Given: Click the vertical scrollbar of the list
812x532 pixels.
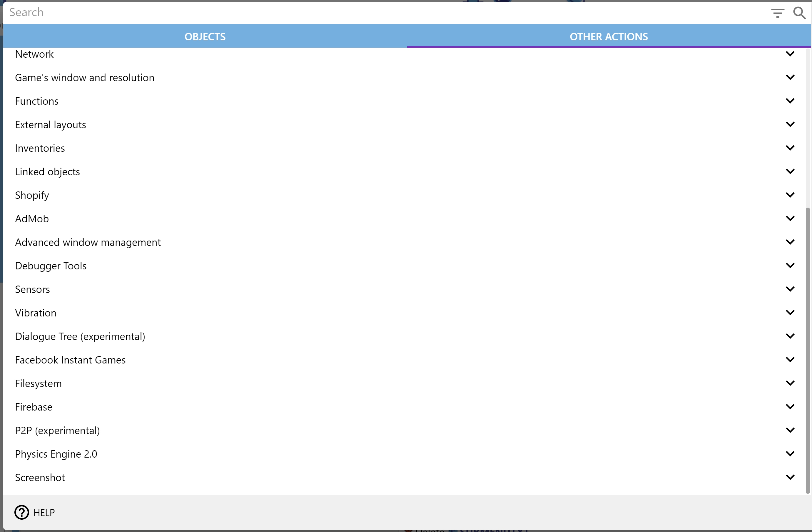Looking at the screenshot, I should coord(808,351).
